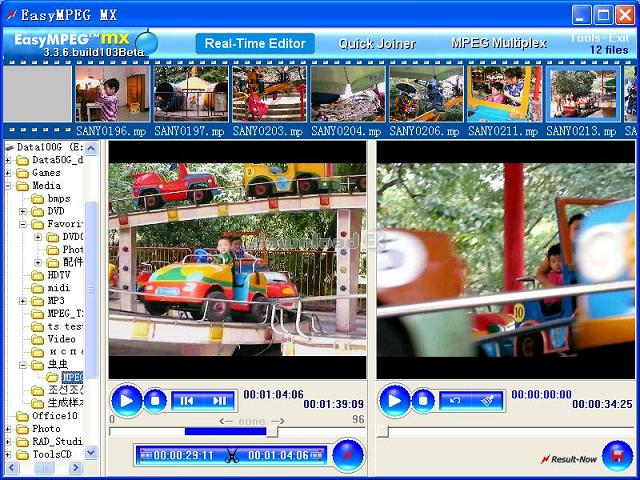The height and width of the screenshot is (480, 640).
Task: Open the MPEG Multiplex tab
Action: click(498, 43)
